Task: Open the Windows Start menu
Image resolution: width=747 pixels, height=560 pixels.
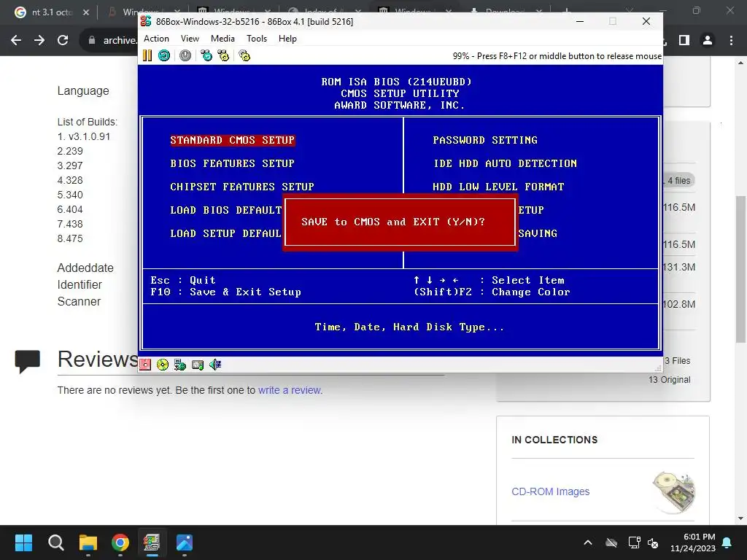Action: (23, 542)
